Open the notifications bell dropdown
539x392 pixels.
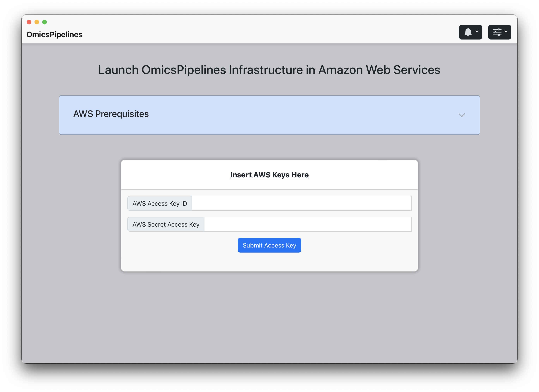[470, 32]
